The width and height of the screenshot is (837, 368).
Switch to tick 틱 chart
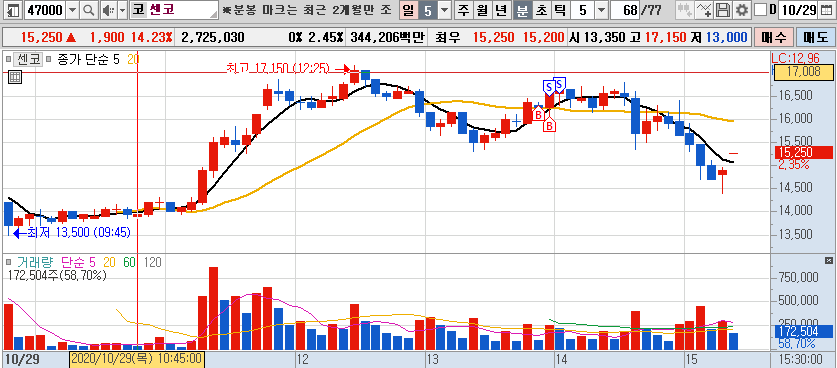tap(560, 10)
